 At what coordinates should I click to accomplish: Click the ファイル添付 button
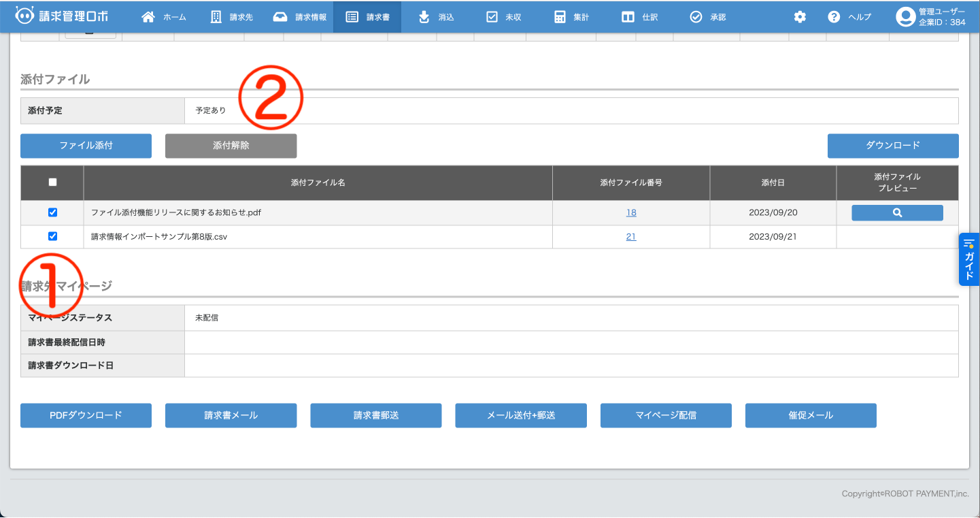[86, 146]
